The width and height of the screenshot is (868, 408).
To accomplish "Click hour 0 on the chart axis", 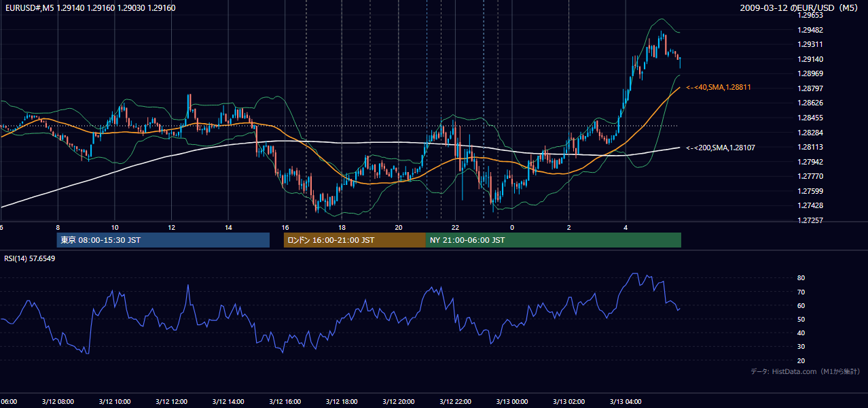I will click(512, 227).
